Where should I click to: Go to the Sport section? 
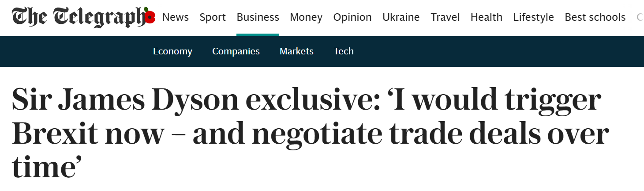tap(213, 18)
